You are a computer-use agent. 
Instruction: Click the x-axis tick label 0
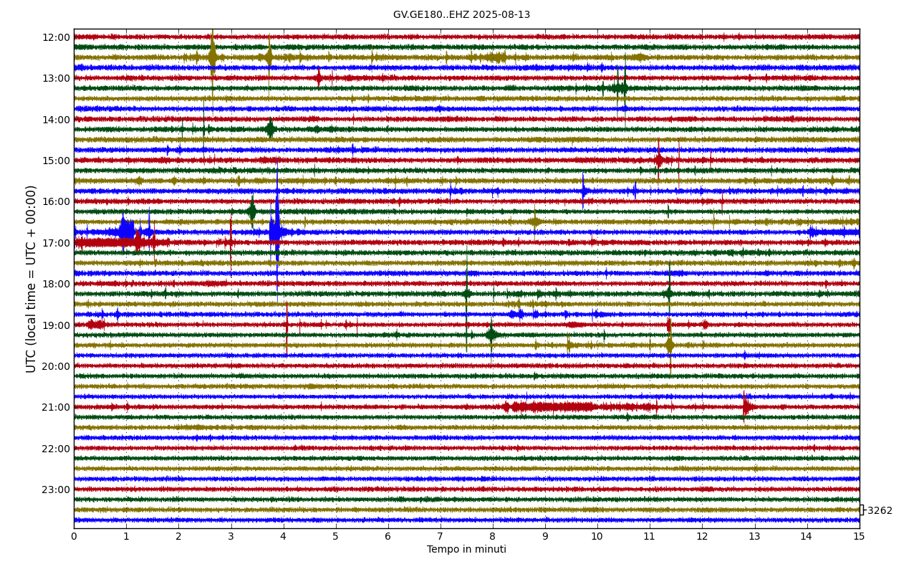click(74, 536)
